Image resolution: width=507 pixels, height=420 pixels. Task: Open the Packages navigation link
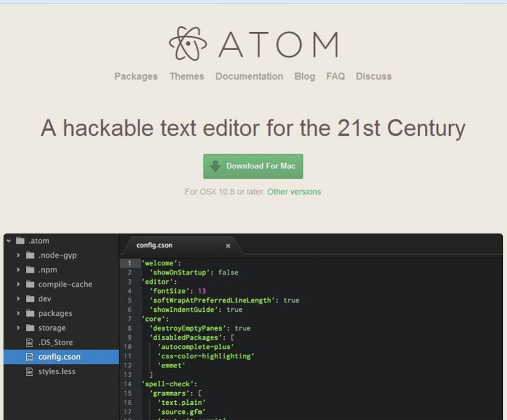point(136,76)
